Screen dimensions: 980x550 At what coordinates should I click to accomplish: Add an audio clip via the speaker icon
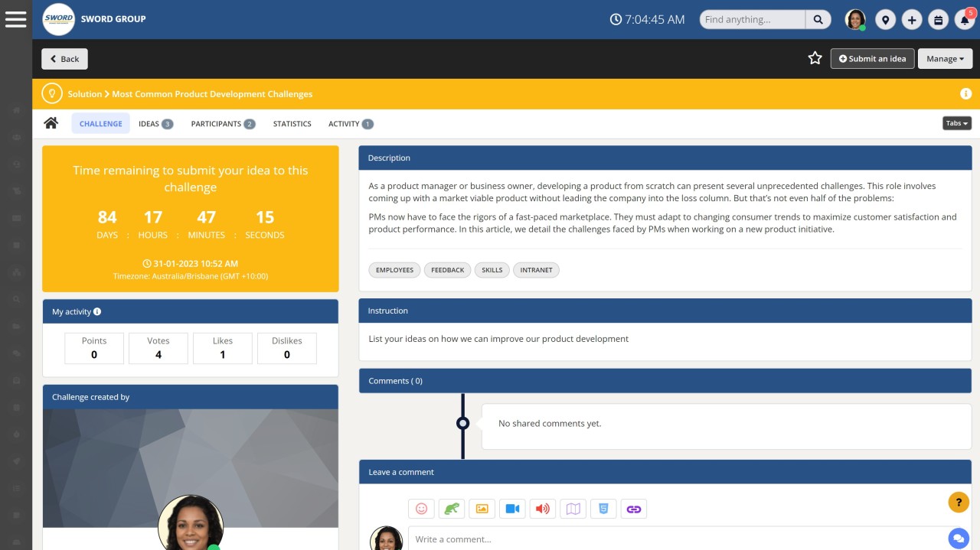(x=543, y=508)
